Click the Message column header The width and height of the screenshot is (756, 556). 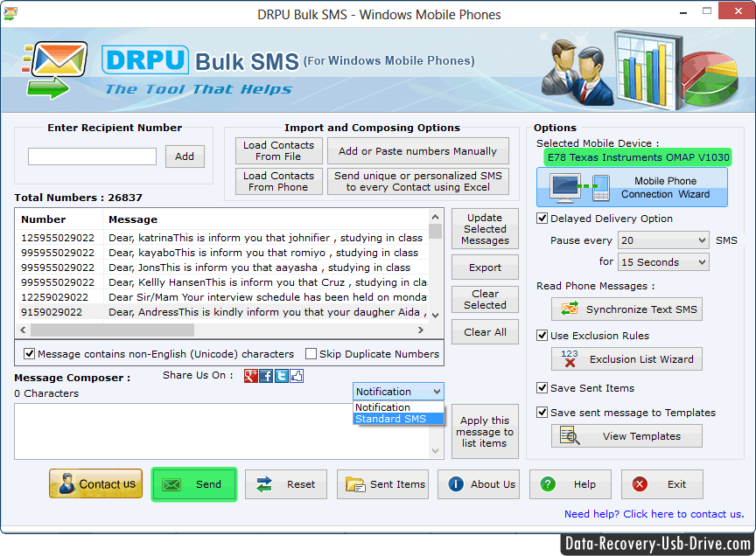266,219
